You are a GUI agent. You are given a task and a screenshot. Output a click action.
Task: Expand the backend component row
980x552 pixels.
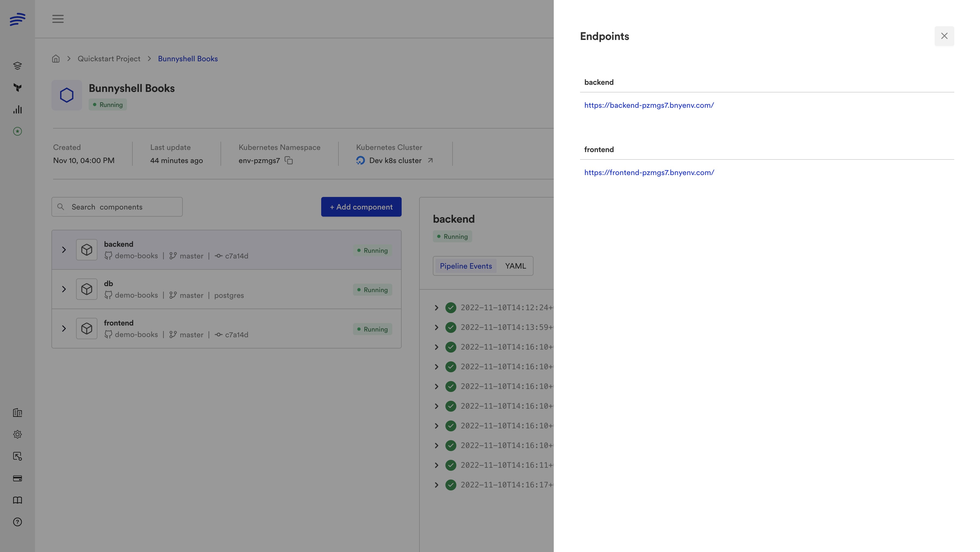64,250
